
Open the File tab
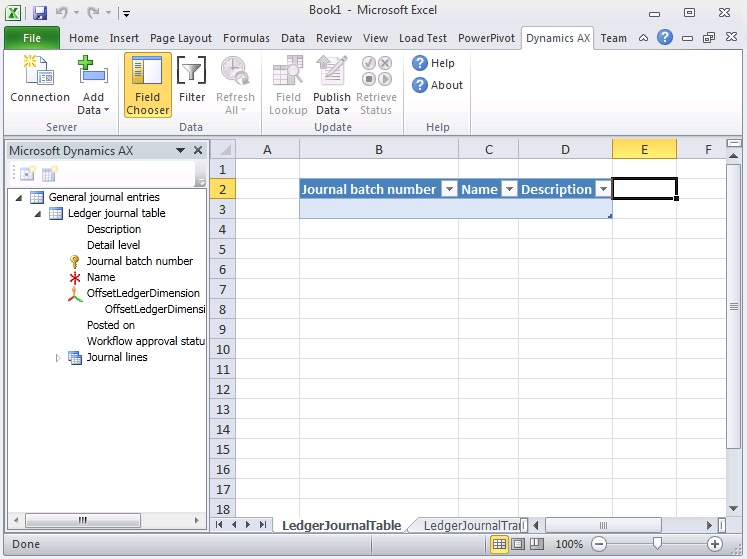tap(32, 38)
